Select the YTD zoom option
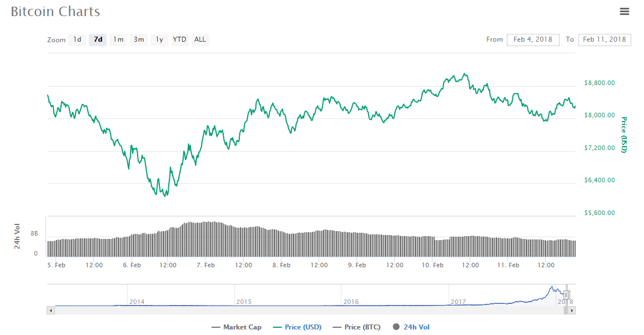644x335 pixels. [x=179, y=39]
